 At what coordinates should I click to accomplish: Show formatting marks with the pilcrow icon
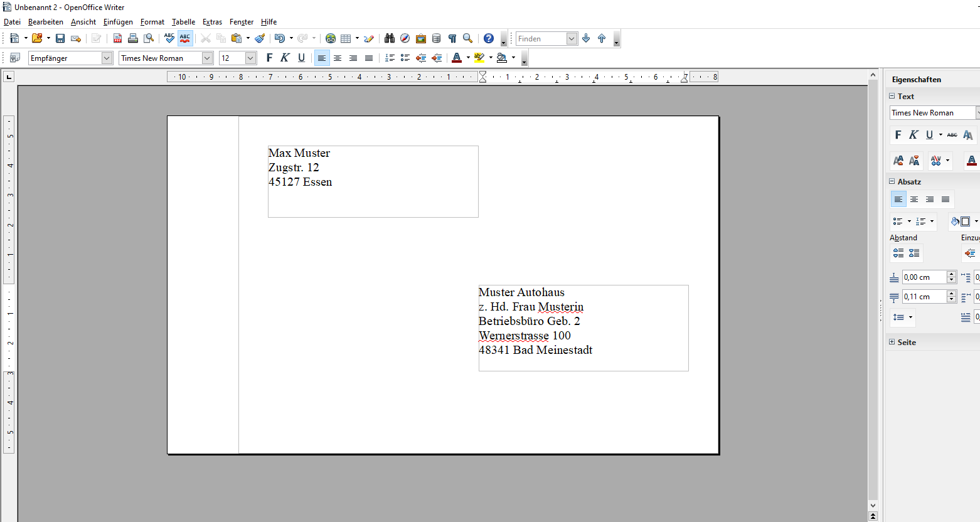tap(452, 38)
